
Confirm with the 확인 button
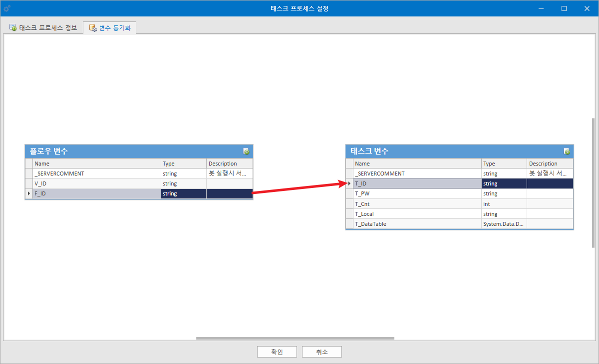[x=277, y=352]
